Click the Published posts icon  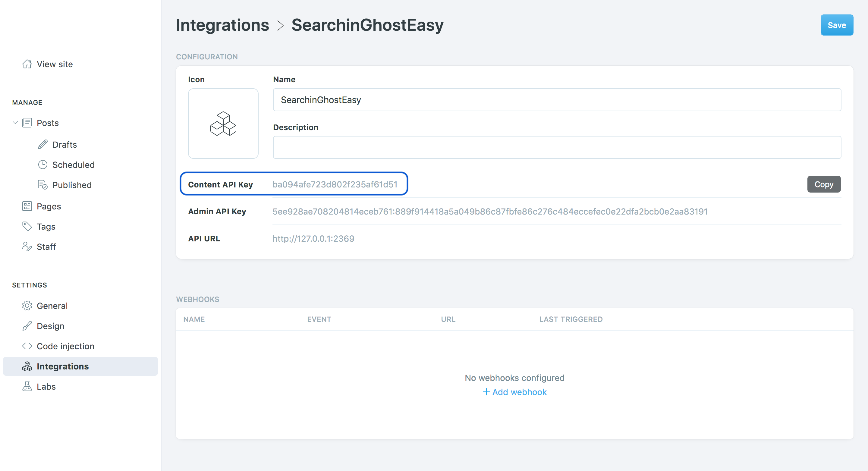click(42, 185)
